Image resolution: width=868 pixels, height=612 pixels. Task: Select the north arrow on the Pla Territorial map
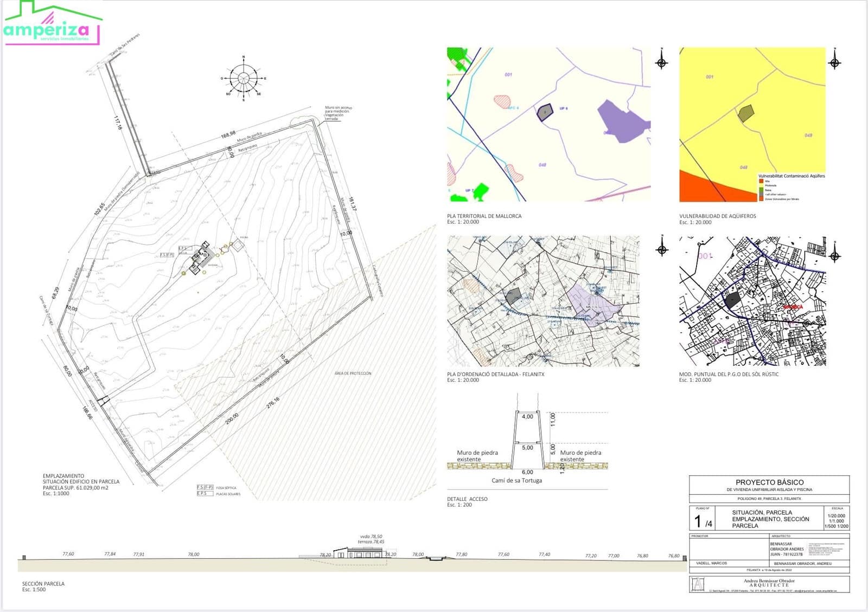point(661,63)
